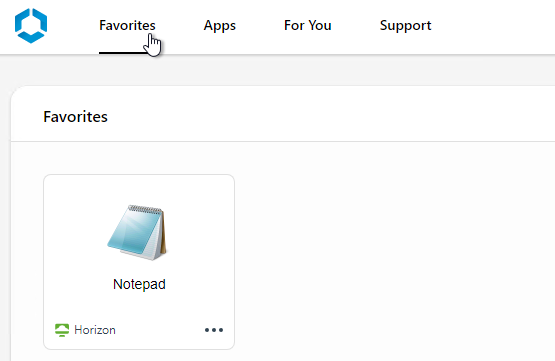Open the Notepad application icon
Image resolution: width=555 pixels, height=361 pixels.
138,232
